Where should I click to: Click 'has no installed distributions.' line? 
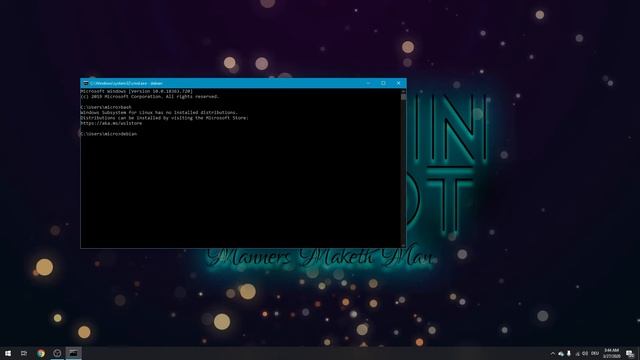pos(159,113)
